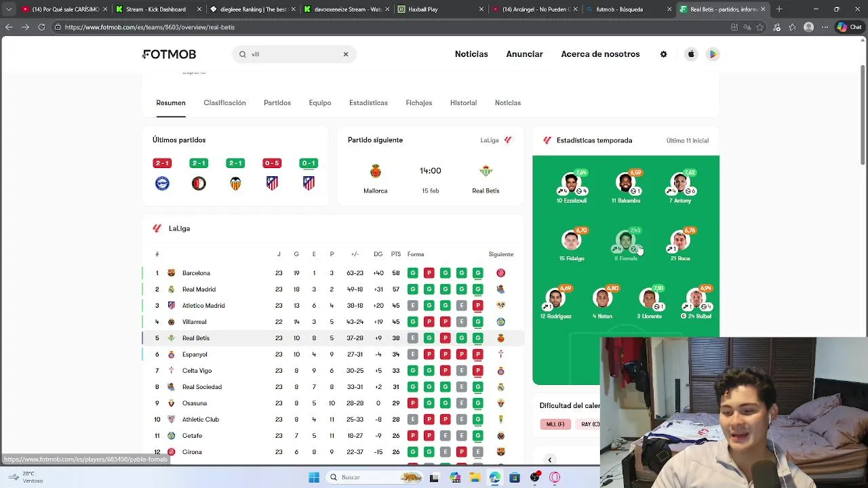Open the Anunciar link in the header

tap(524, 54)
